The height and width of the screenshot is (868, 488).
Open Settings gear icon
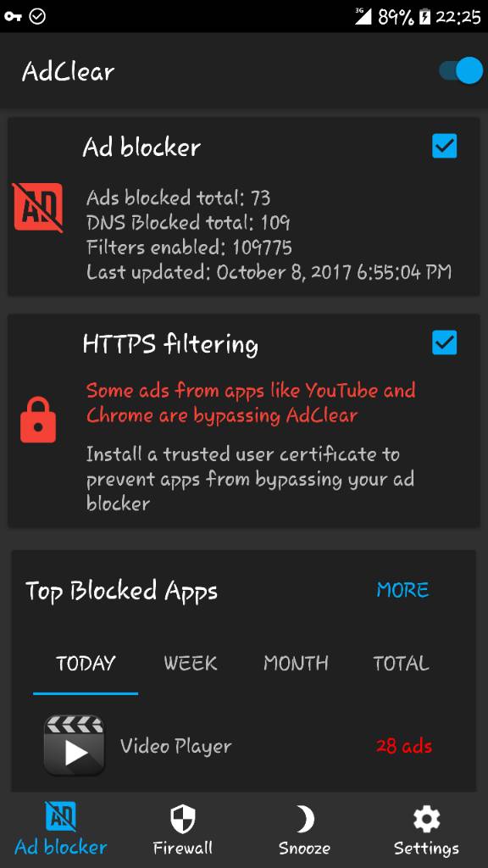pos(427,819)
